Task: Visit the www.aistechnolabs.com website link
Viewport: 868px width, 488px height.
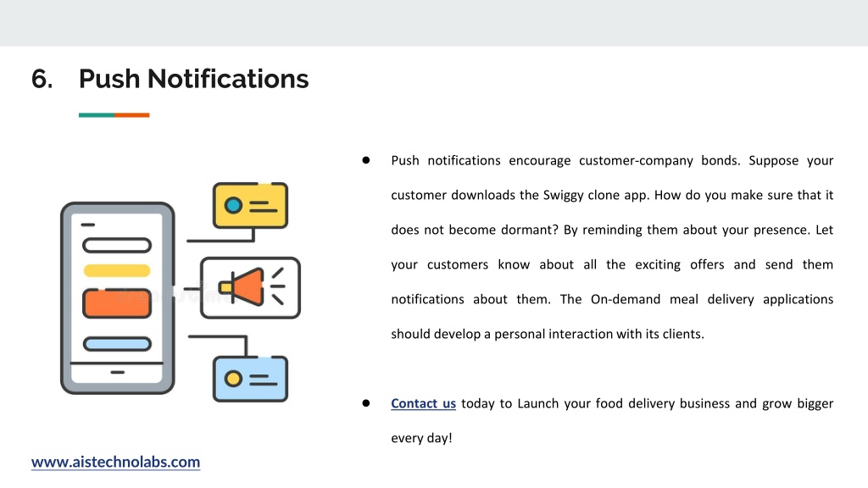Action: tap(115, 462)
